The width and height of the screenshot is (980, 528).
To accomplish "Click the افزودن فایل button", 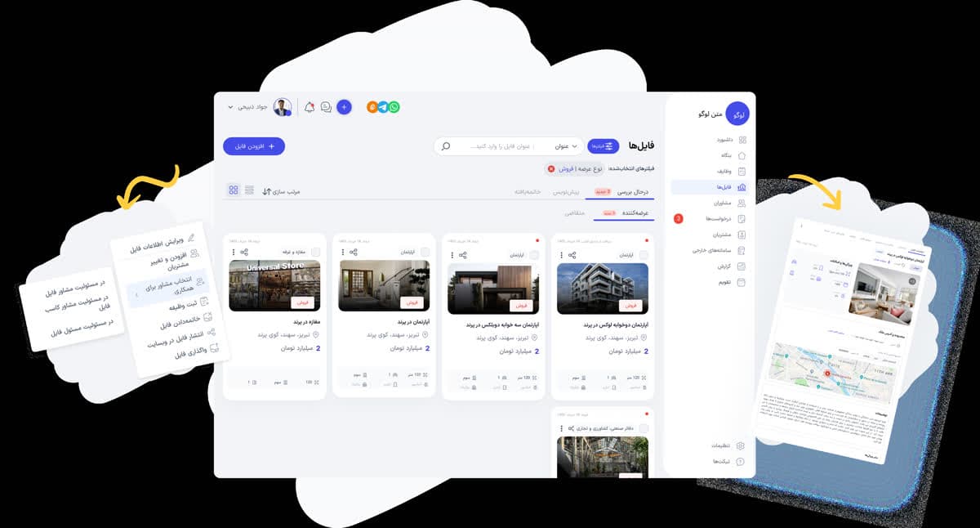I will coord(254,146).
